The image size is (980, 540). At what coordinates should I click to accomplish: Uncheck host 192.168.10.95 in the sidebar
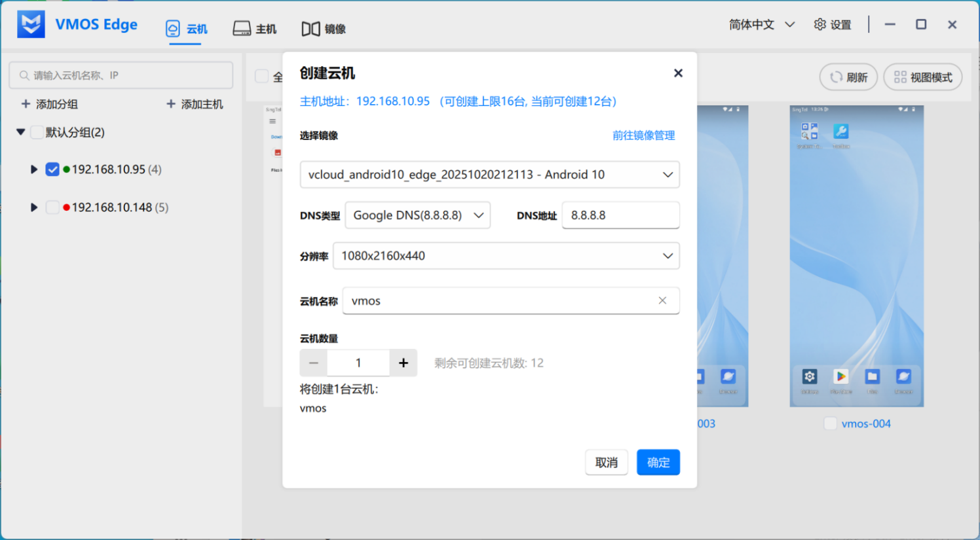coord(52,169)
